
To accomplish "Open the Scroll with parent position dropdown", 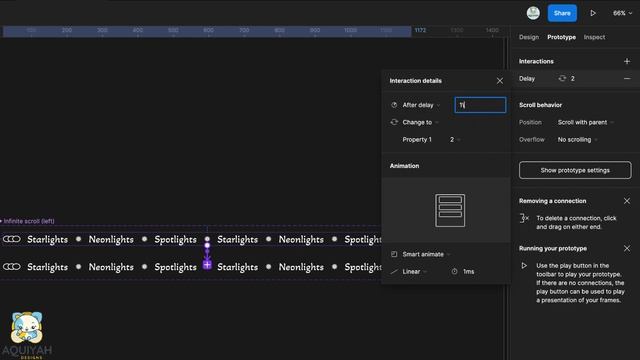I will (586, 122).
